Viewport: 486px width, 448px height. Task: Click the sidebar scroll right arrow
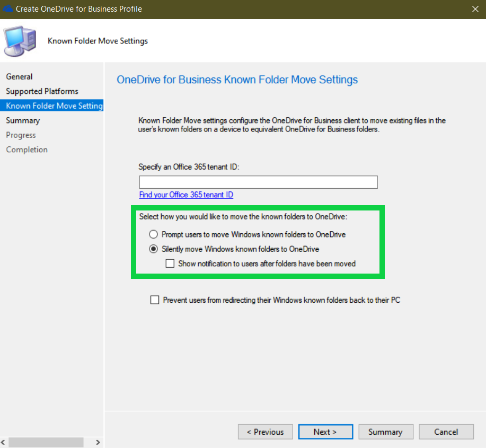pyautogui.click(x=98, y=442)
